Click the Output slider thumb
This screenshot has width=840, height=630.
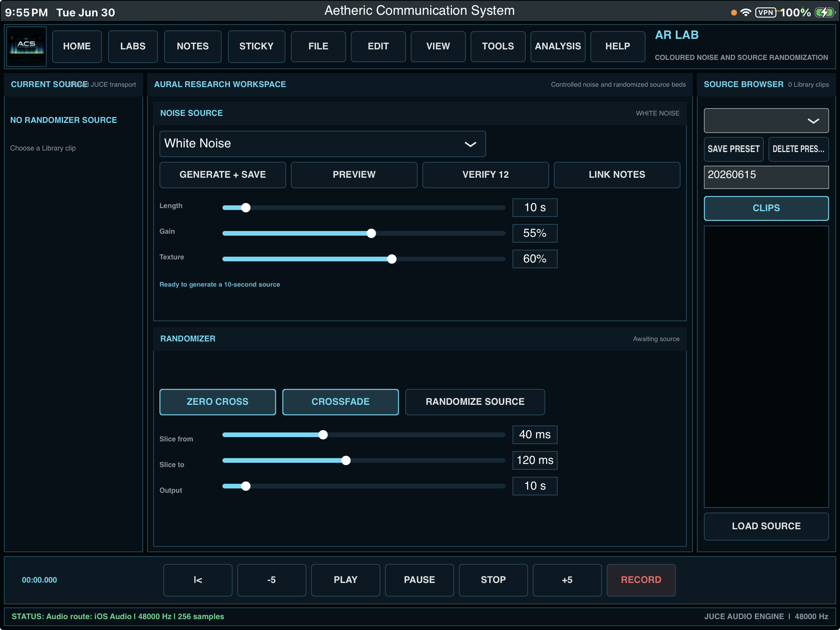click(246, 486)
